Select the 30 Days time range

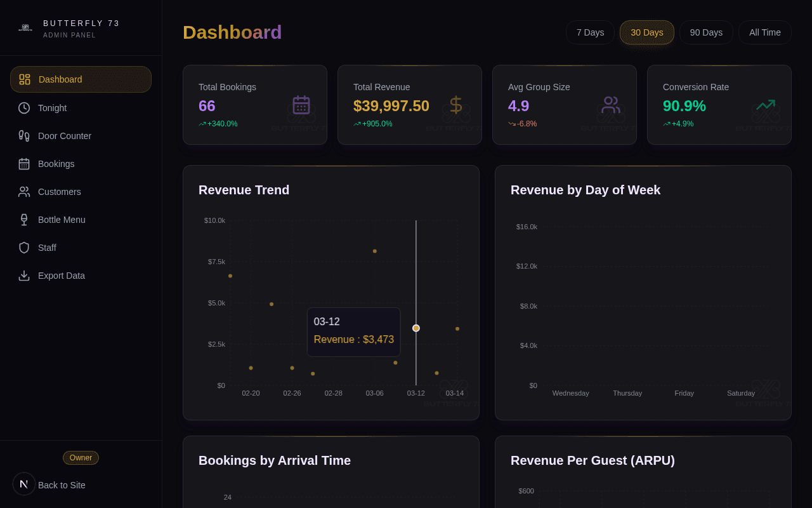(x=646, y=32)
